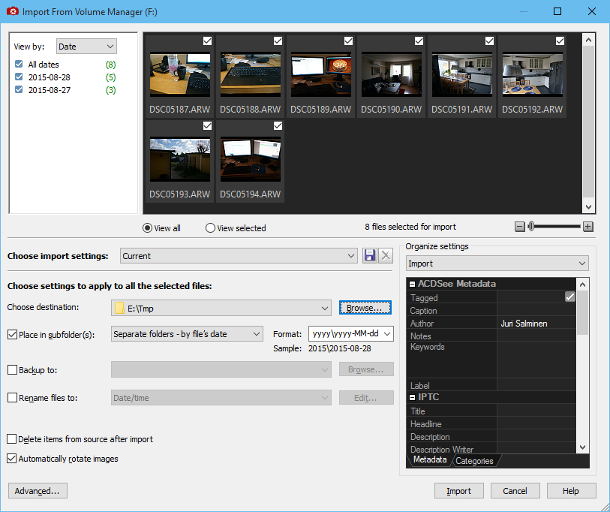Enable Delete items from source after import
The image size is (610, 512).
(x=12, y=439)
